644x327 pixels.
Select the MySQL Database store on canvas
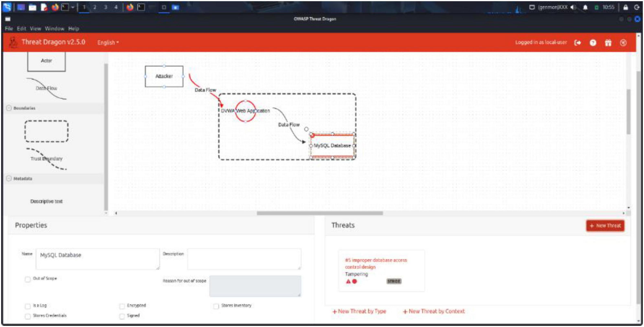coord(332,145)
